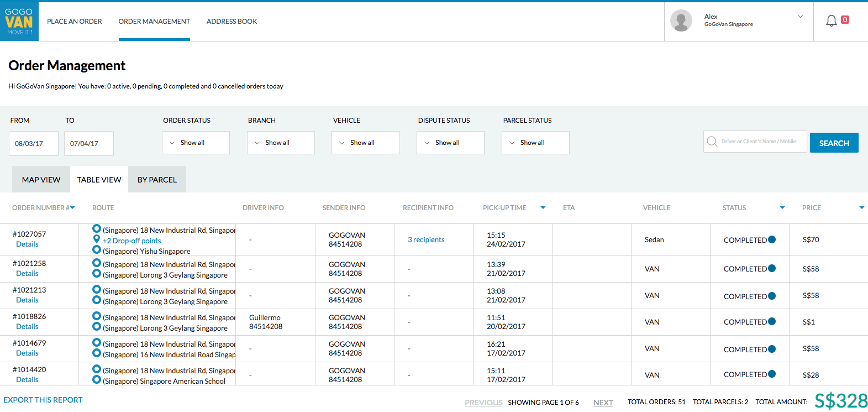This screenshot has height=412, width=868.
Task: Click drop-off pin icon in order #1027057
Action: click(97, 239)
